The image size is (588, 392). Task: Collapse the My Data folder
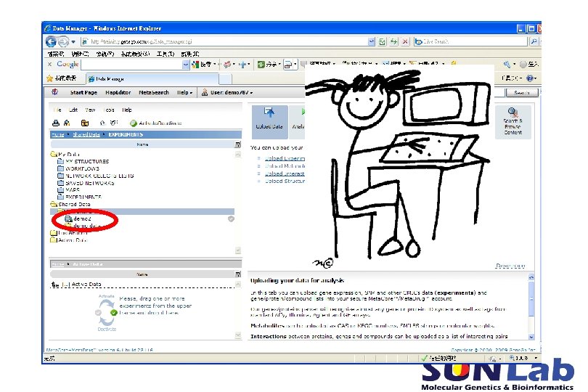click(x=54, y=154)
